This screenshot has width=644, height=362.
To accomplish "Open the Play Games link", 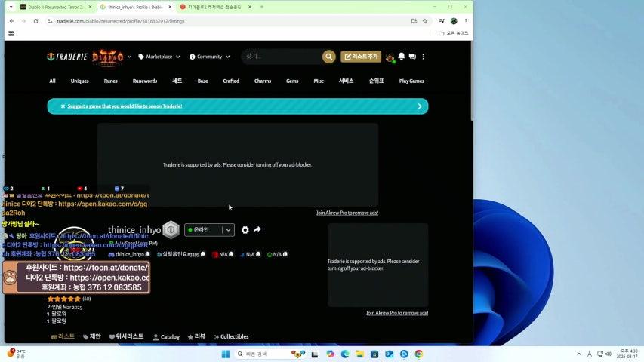I will [411, 81].
